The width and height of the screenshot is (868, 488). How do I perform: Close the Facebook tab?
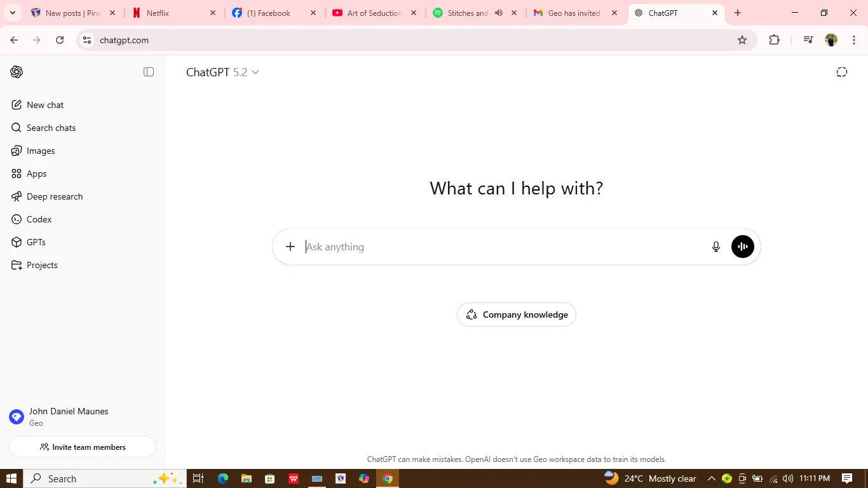pyautogui.click(x=313, y=13)
